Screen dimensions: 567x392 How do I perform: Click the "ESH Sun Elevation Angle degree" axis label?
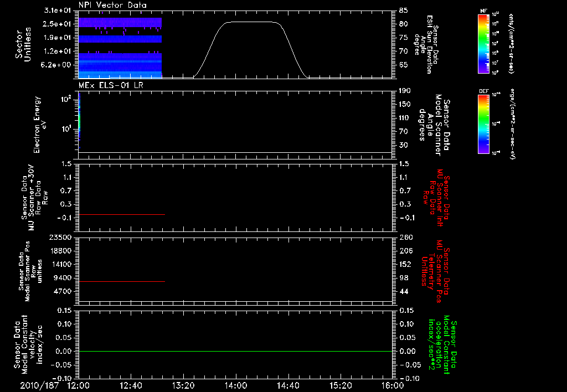pyautogui.click(x=426, y=44)
